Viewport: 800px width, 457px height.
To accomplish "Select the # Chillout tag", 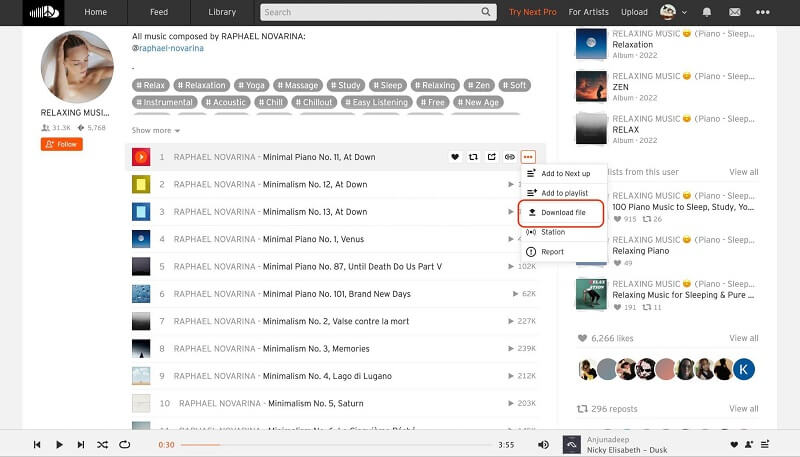I will click(x=314, y=103).
